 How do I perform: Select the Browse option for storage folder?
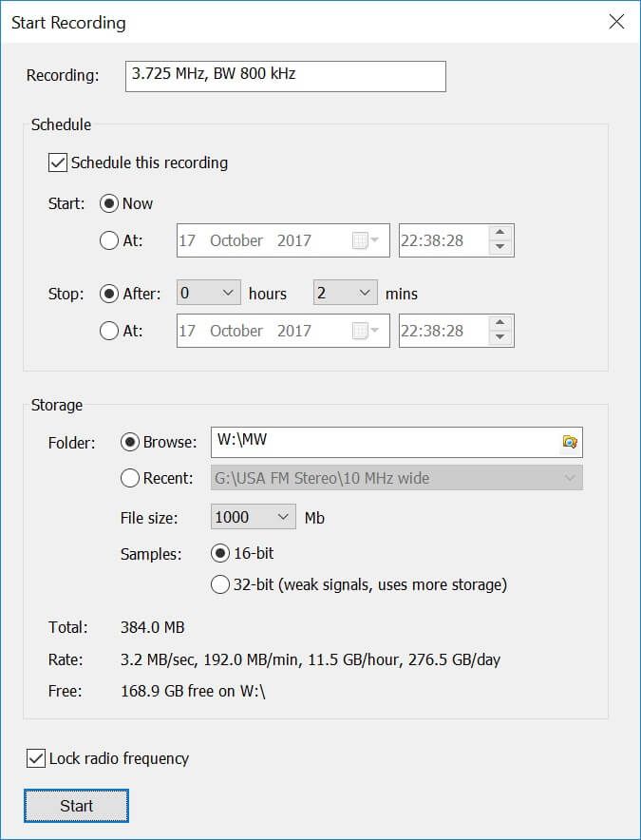(130, 441)
